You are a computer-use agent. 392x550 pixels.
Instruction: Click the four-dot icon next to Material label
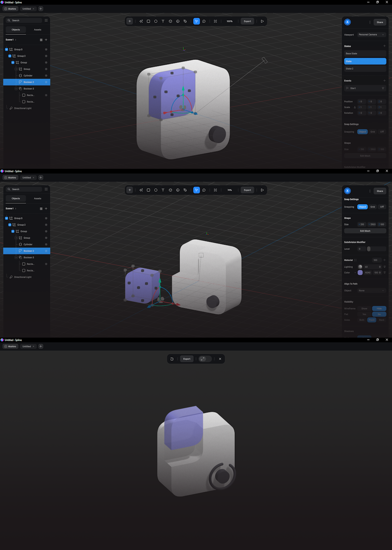point(355,260)
